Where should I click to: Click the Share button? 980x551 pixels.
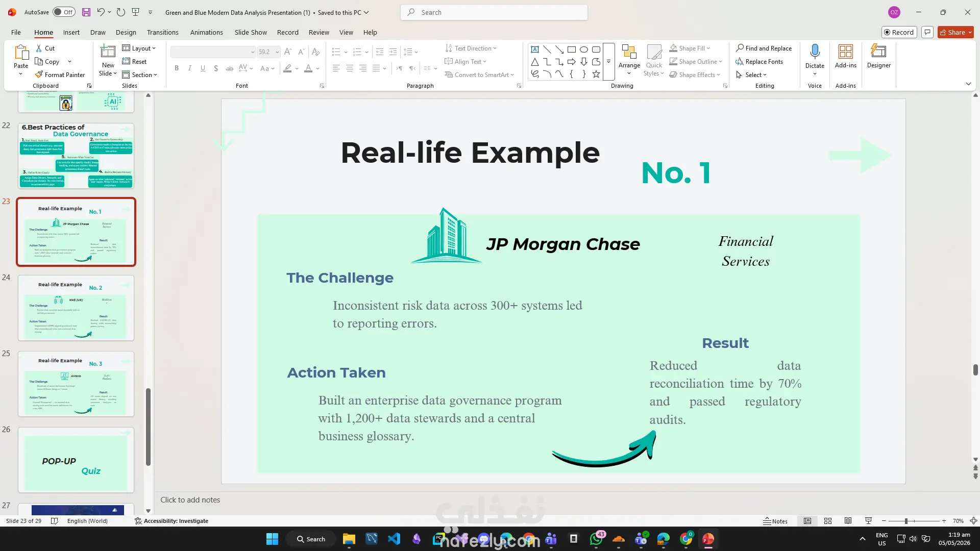click(955, 32)
